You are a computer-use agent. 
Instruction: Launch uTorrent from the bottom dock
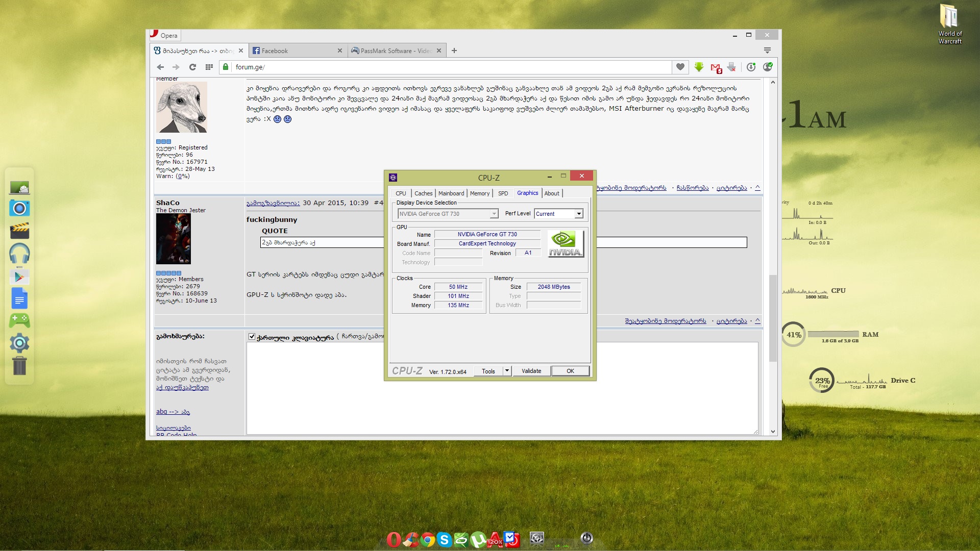click(x=478, y=539)
